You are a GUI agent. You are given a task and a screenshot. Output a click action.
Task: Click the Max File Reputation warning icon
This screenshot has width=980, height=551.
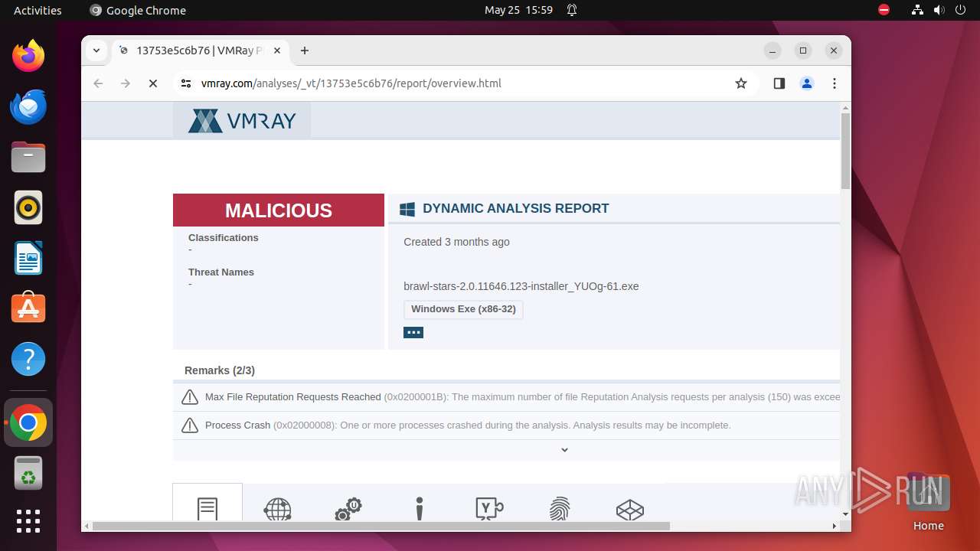pyautogui.click(x=189, y=397)
